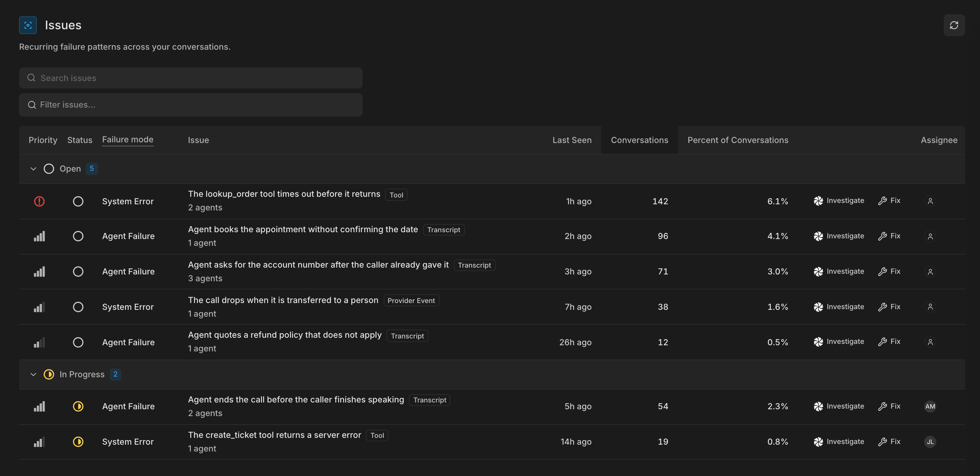Viewport: 980px width, 476px height.
Task: Click priority bars icon on call drops row
Action: (39, 307)
